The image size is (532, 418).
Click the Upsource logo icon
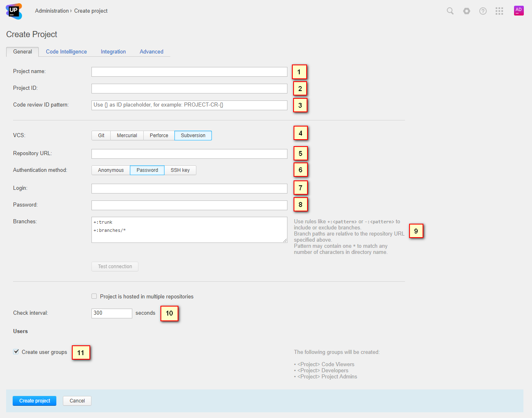pyautogui.click(x=14, y=11)
